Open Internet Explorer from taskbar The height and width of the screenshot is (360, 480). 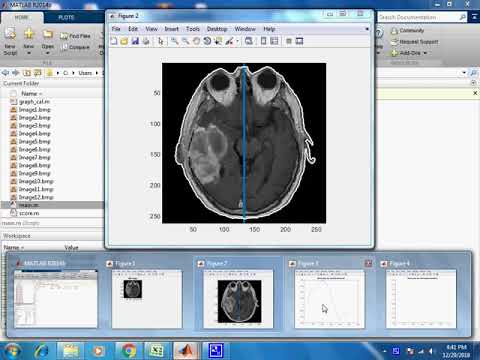point(42,351)
